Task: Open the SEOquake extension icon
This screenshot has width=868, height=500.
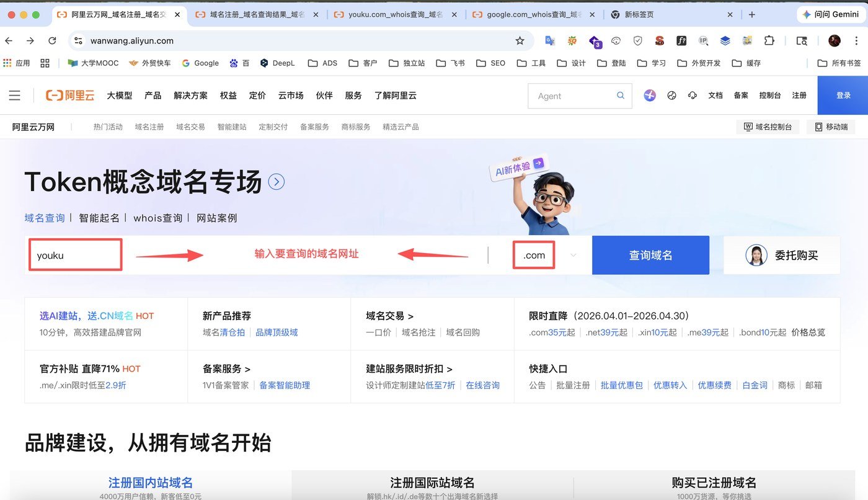Action: tap(572, 41)
